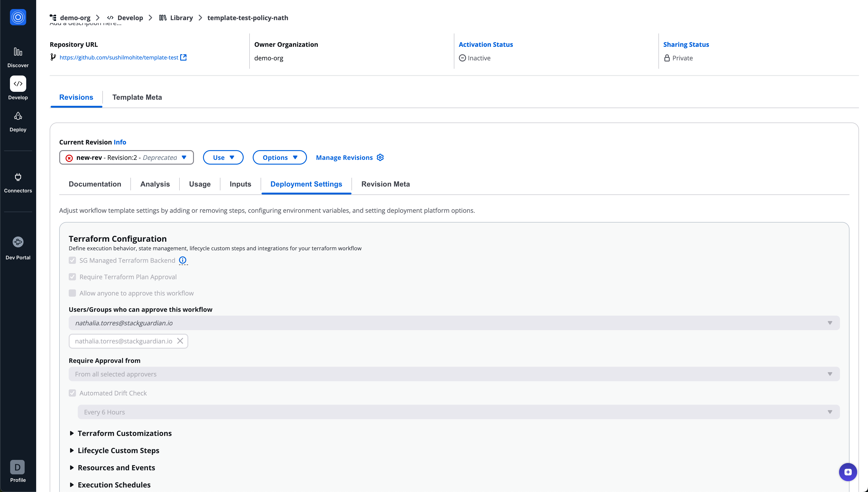Open the Discover sidebar icon
868x492 pixels.
(18, 52)
